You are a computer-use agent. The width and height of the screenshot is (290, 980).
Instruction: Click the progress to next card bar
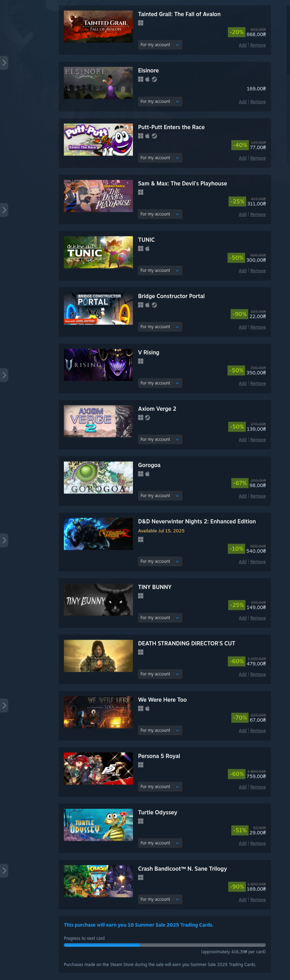[165, 945]
